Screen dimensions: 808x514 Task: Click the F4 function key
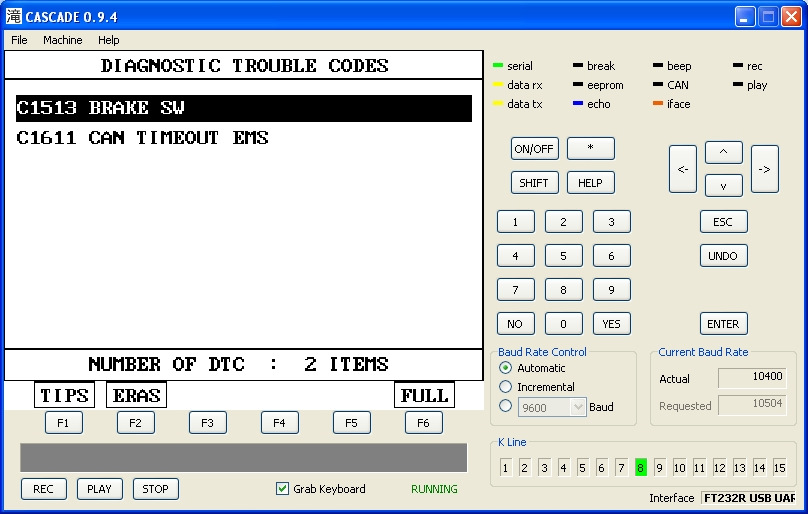coord(280,423)
